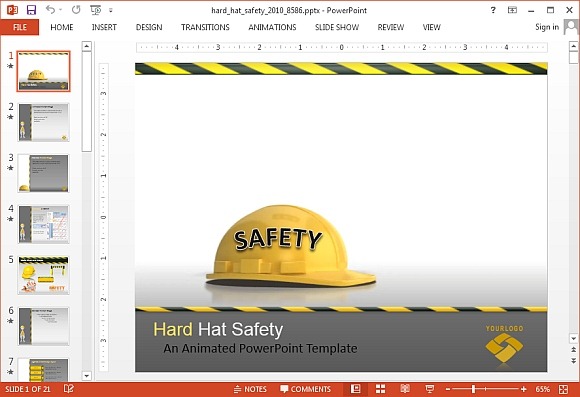The width and height of the screenshot is (580, 397).
Task: Save the presentation with the floppy disk icon
Action: coord(31,10)
